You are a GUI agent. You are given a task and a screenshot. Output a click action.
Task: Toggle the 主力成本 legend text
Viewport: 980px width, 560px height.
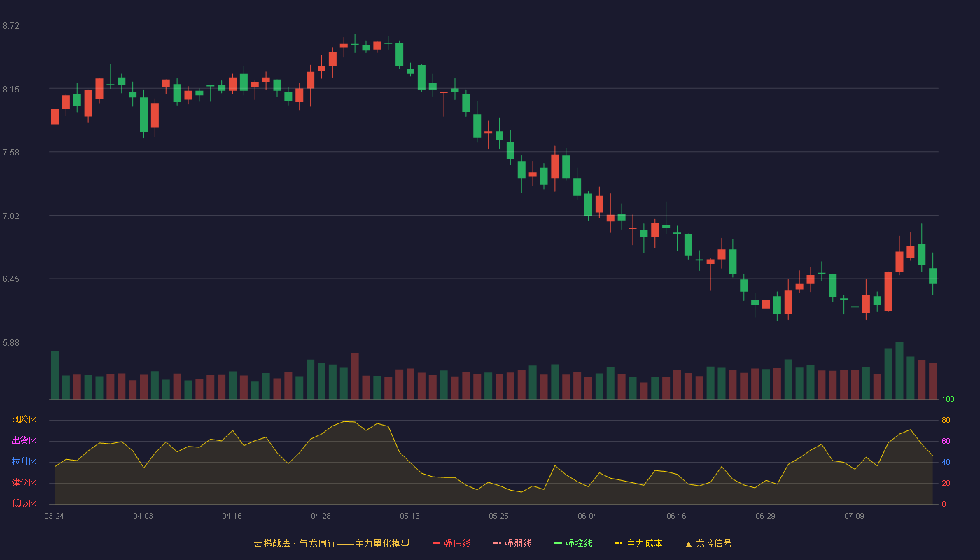click(x=644, y=543)
